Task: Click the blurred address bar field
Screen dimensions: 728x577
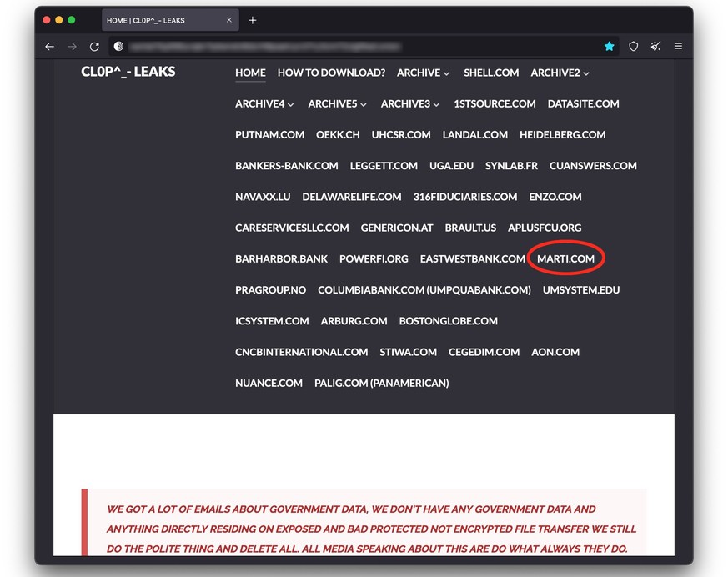Action: pos(359,47)
